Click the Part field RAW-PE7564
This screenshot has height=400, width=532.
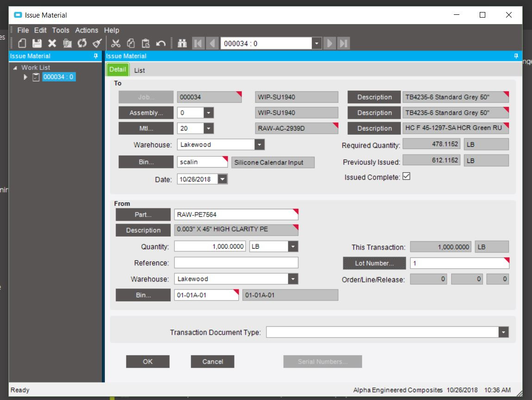(236, 215)
